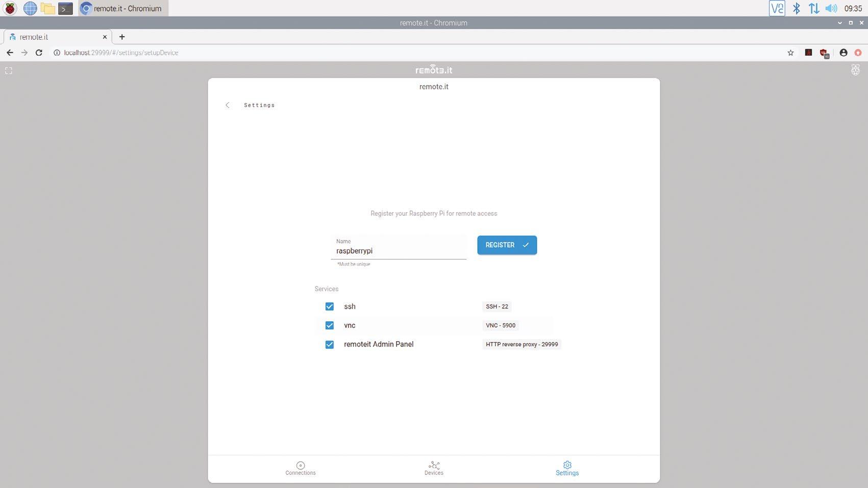Click the vnc service name
This screenshot has height=488, width=868.
[350, 325]
